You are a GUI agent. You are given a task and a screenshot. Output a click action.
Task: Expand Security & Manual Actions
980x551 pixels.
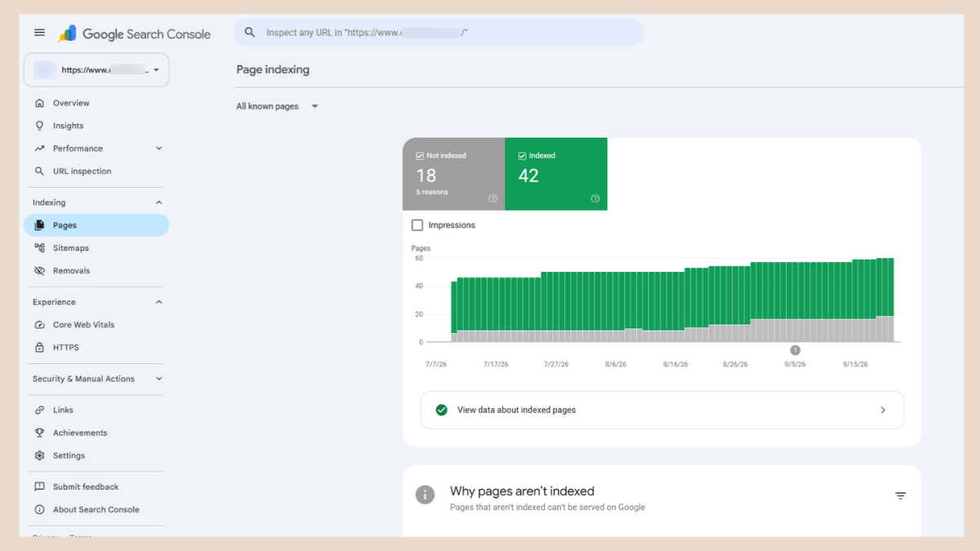pyautogui.click(x=158, y=379)
